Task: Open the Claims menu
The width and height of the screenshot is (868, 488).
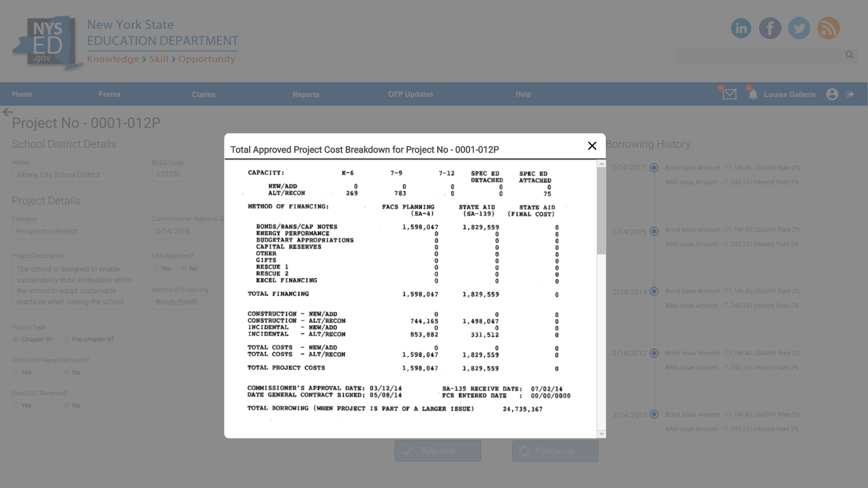Action: click(x=203, y=94)
